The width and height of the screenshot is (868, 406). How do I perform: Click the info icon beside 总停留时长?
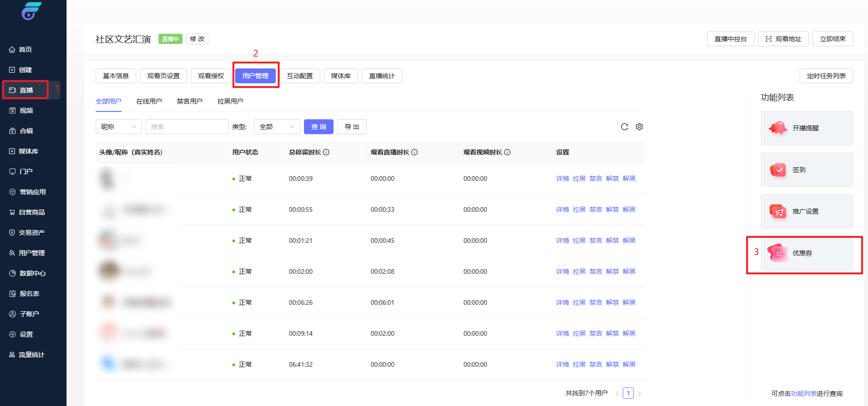[x=326, y=152]
